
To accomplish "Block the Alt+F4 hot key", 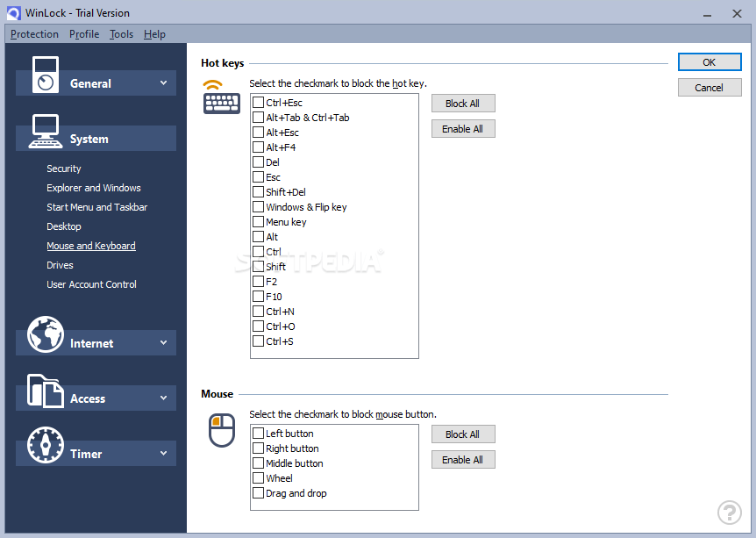I will 258,147.
